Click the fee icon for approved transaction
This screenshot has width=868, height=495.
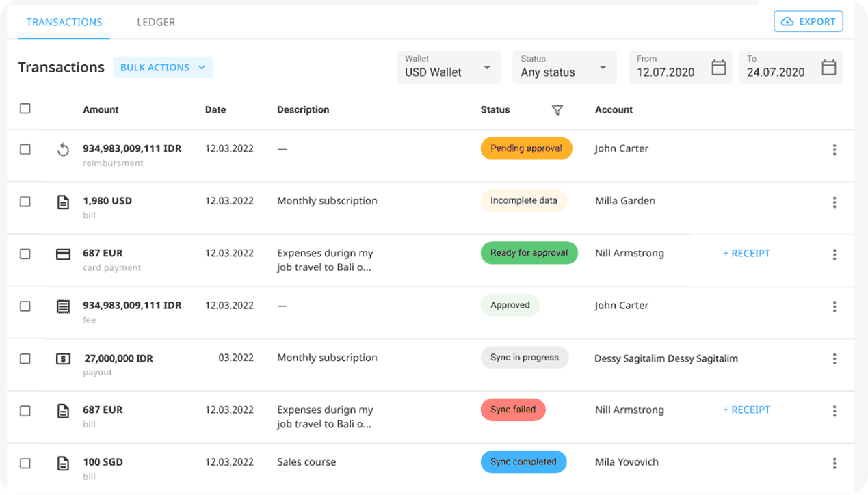63,307
